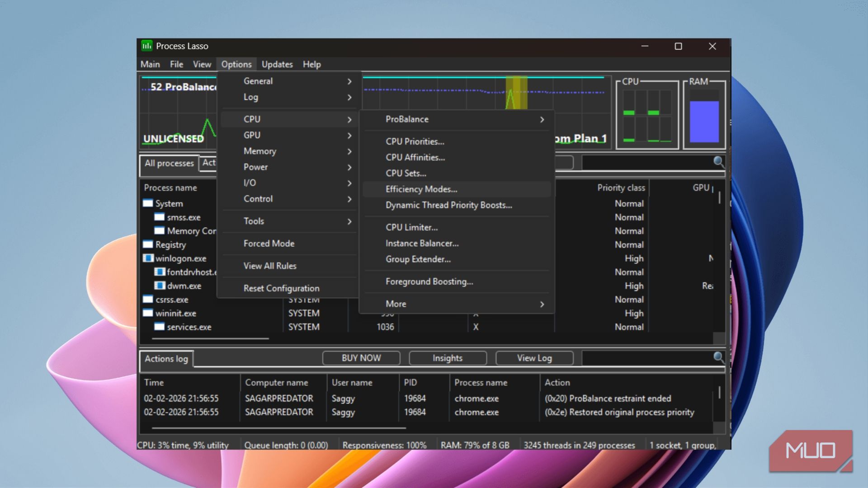Click the search magnifier icon above process list
The image size is (868, 488).
point(718,162)
